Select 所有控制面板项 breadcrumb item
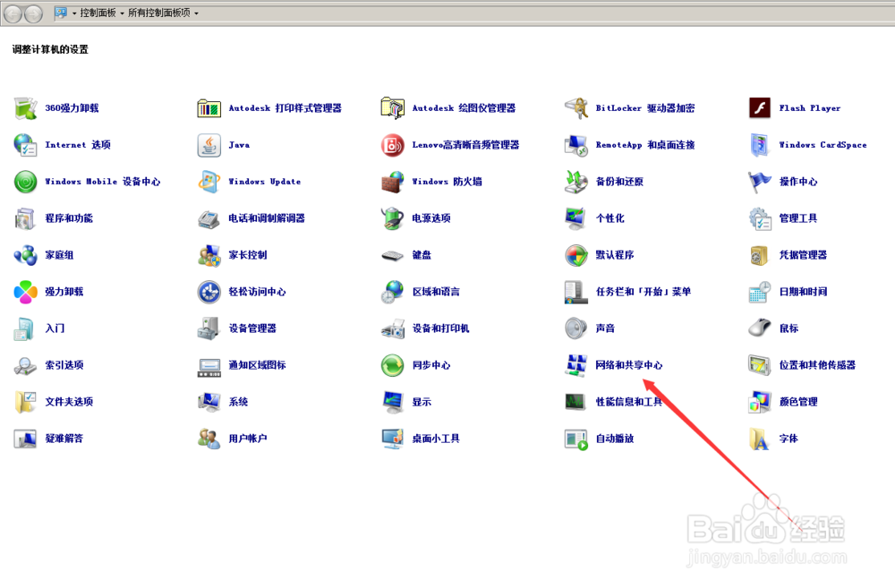 pos(159,13)
